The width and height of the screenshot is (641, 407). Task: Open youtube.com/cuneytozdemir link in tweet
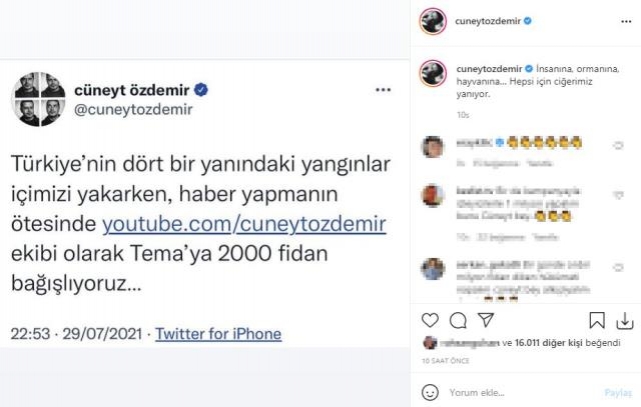coord(244,224)
